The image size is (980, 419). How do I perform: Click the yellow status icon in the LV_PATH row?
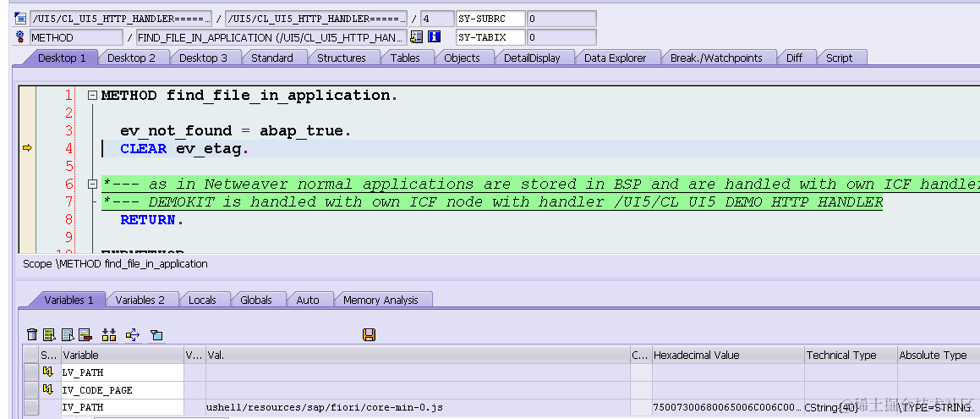click(48, 372)
